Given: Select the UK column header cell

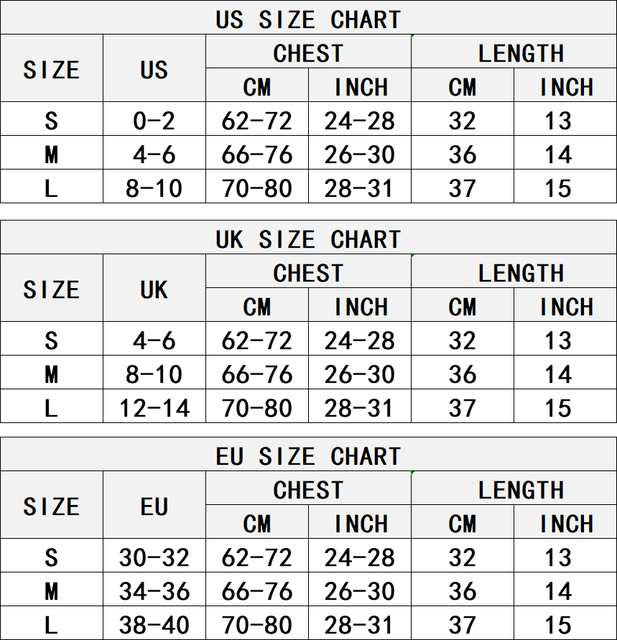Looking at the screenshot, I should click(x=154, y=290).
